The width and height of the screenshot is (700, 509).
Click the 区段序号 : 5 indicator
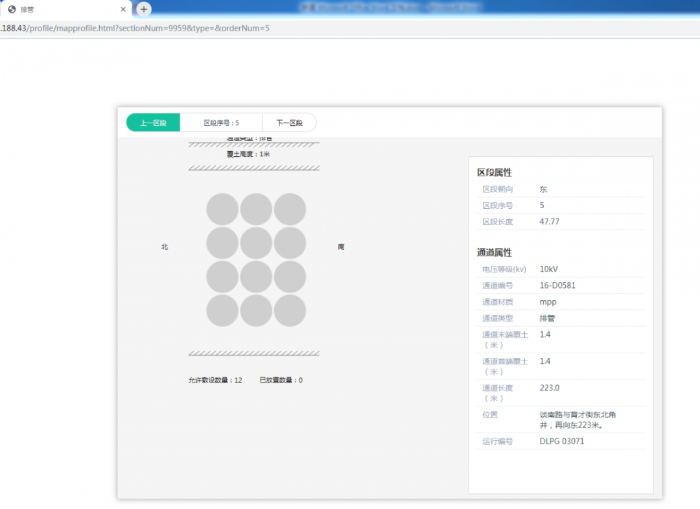(x=221, y=123)
